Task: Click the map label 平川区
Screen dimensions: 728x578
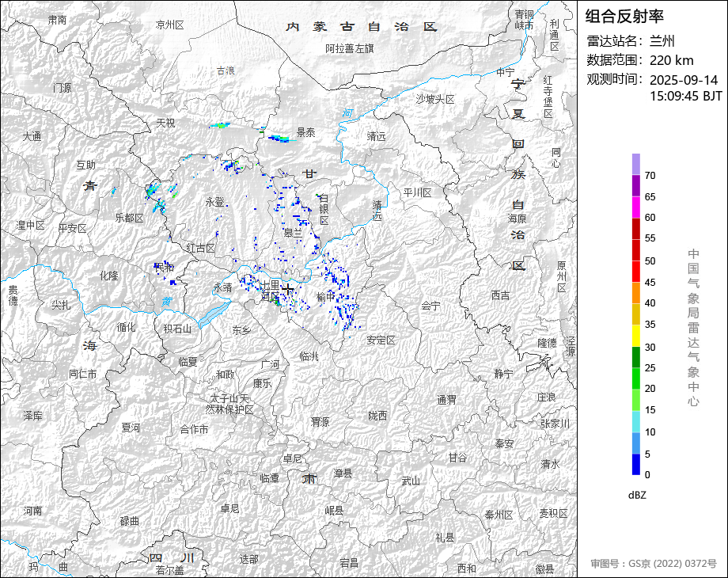Action: tap(417, 192)
